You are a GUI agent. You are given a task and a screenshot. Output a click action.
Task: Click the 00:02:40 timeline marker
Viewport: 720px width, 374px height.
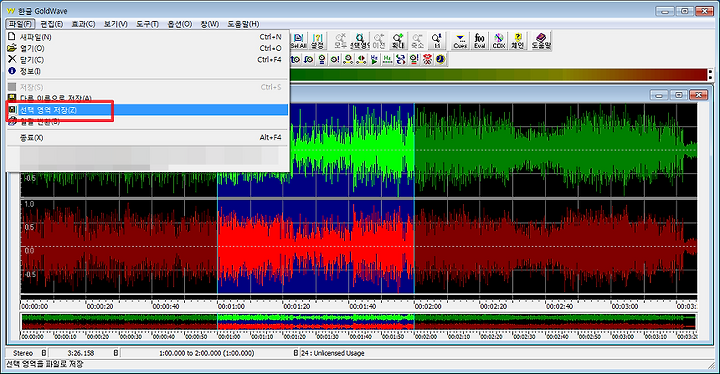coord(559,306)
